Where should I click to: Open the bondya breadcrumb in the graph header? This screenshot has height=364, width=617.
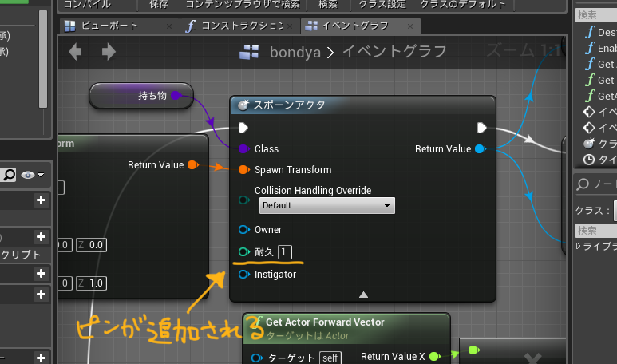[295, 52]
